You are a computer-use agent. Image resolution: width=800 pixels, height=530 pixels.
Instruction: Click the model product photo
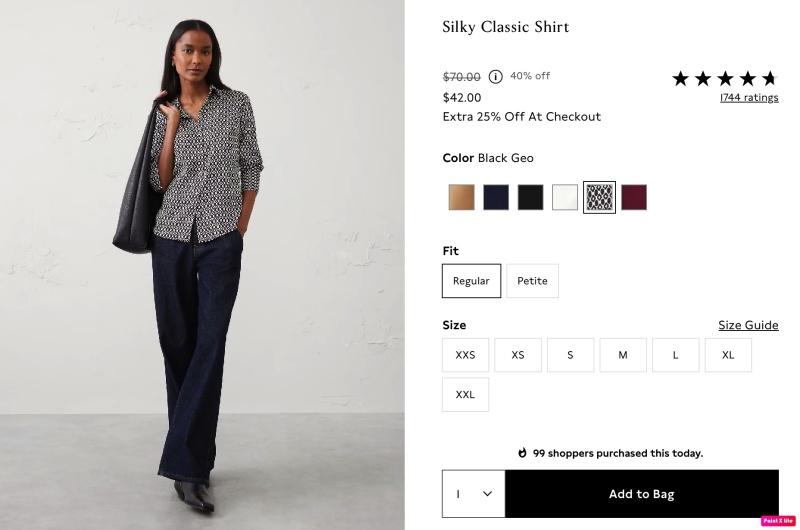click(202, 265)
